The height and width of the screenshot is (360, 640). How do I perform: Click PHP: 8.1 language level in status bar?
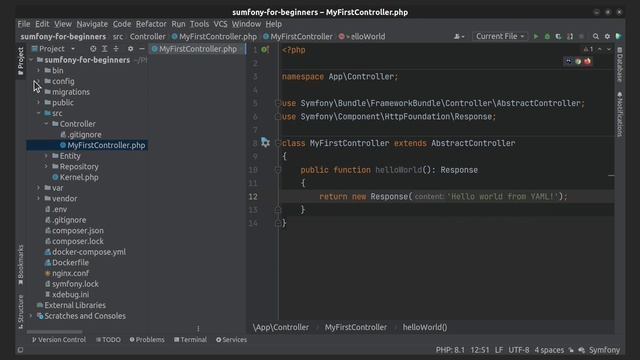point(450,350)
